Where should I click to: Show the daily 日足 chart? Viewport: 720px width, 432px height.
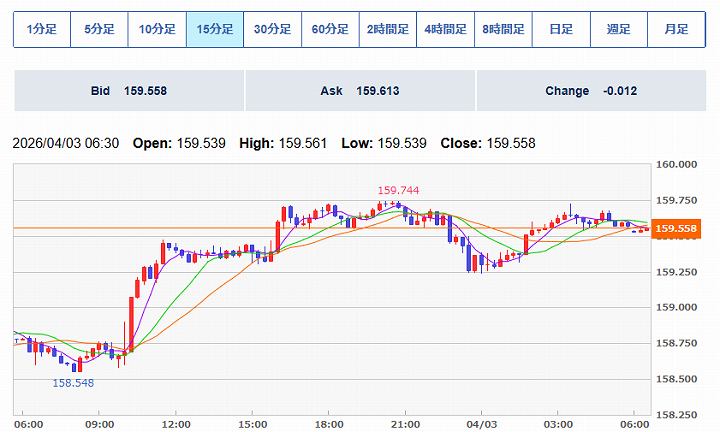click(x=561, y=29)
